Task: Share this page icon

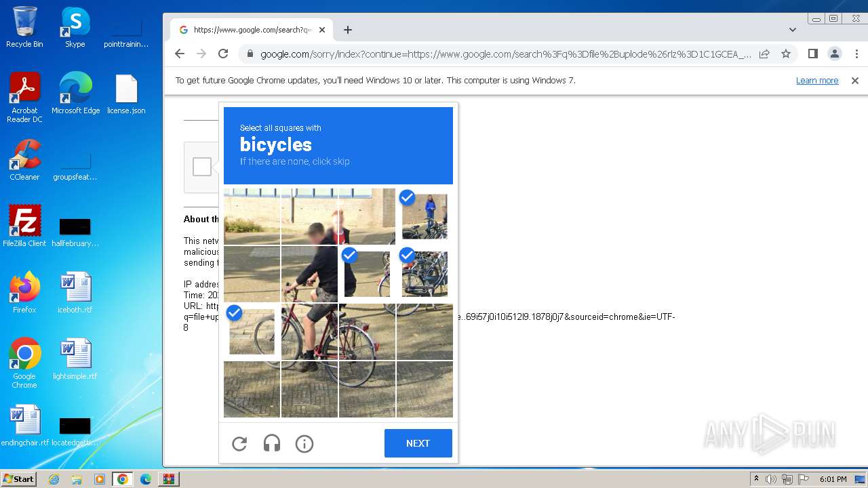Action: pyautogui.click(x=764, y=54)
